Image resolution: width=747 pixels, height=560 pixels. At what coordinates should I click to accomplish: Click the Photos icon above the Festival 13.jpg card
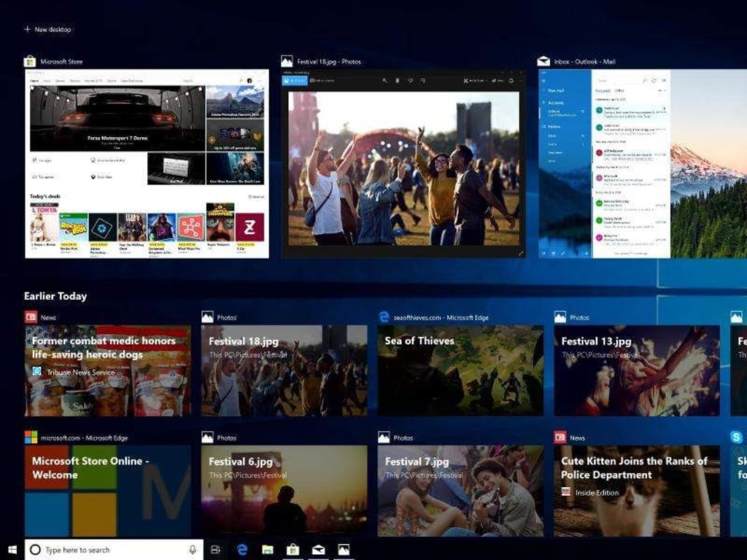(560, 317)
